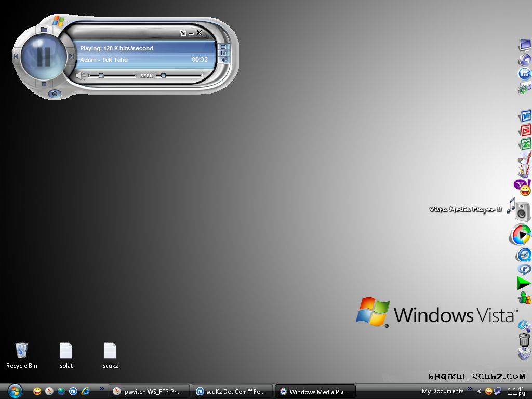Viewport: 532px width, 399px height.
Task: Launch PowerPoint from the side dock
Action: coord(525,130)
